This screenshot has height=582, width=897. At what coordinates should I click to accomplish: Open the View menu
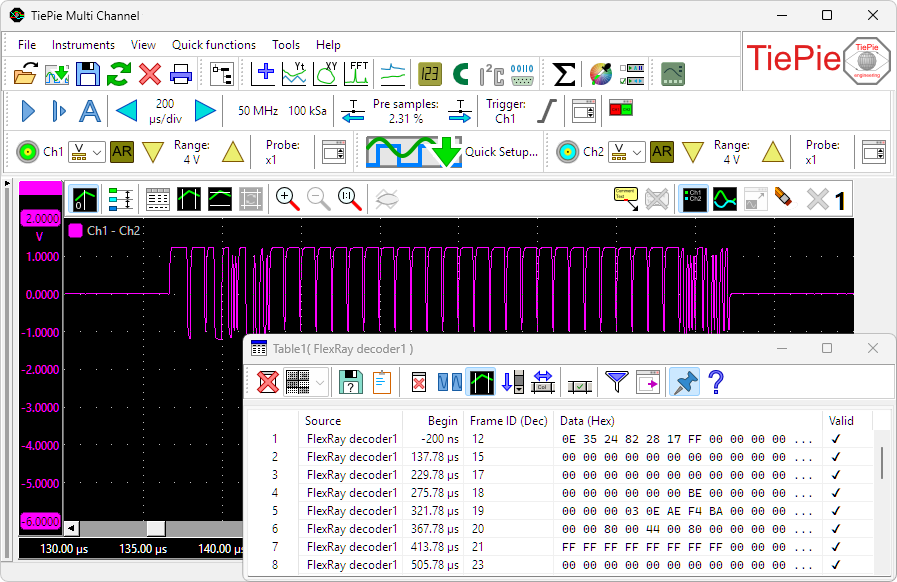(x=143, y=45)
